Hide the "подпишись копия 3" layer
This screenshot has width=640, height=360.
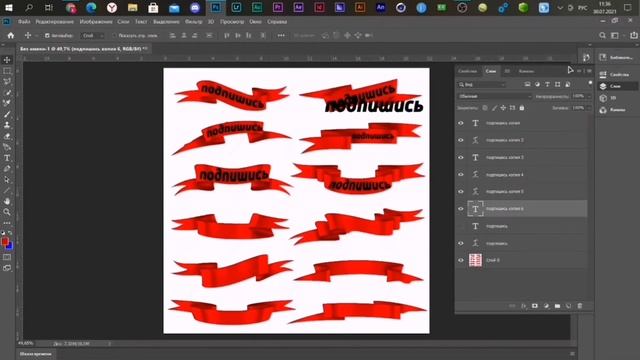[461, 157]
